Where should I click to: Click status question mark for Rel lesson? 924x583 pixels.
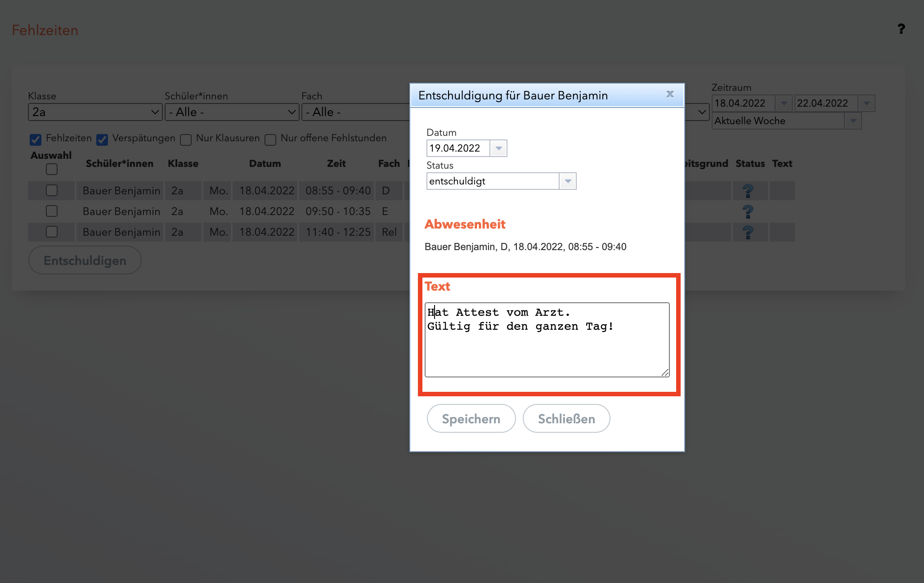748,232
